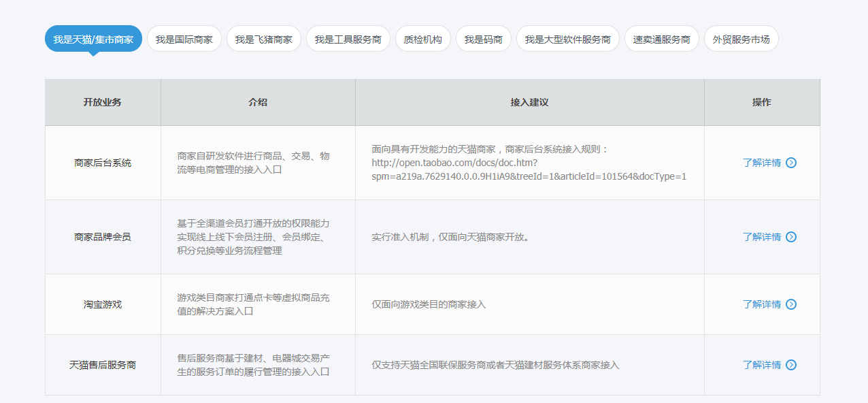Select the 我是天猫/集市商家 tab

click(93, 39)
